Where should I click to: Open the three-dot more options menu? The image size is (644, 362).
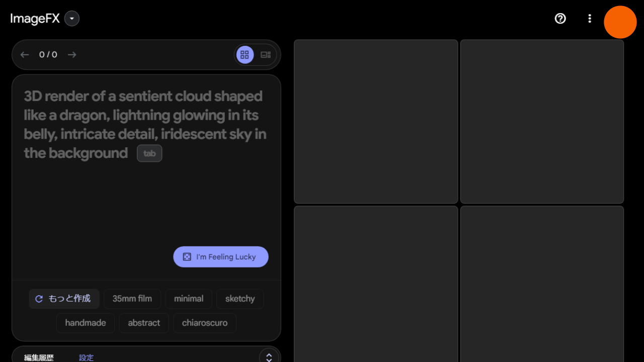point(590,19)
